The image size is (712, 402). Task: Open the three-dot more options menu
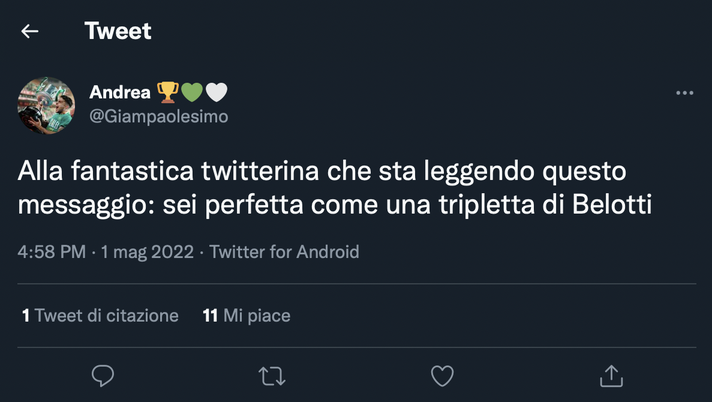(684, 93)
